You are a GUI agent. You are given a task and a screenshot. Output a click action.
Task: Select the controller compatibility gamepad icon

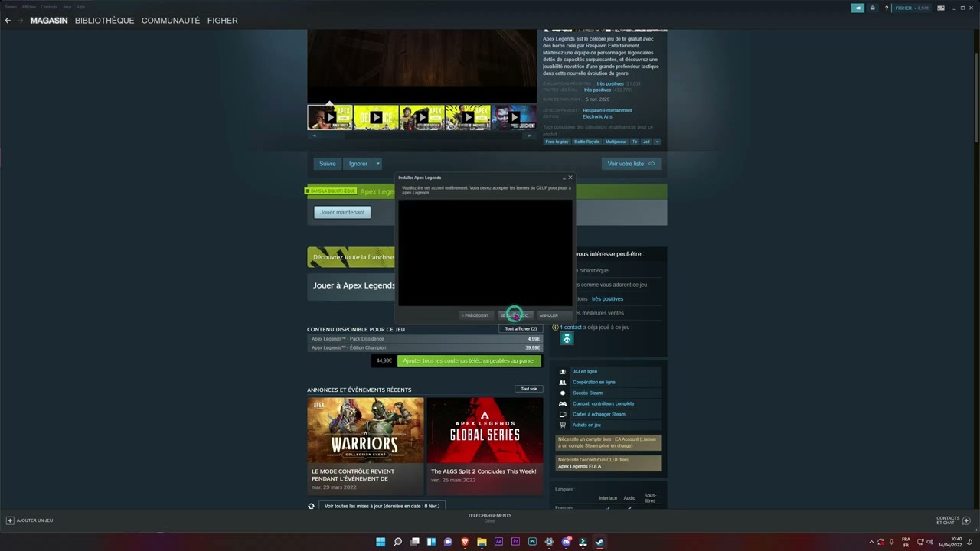point(563,403)
